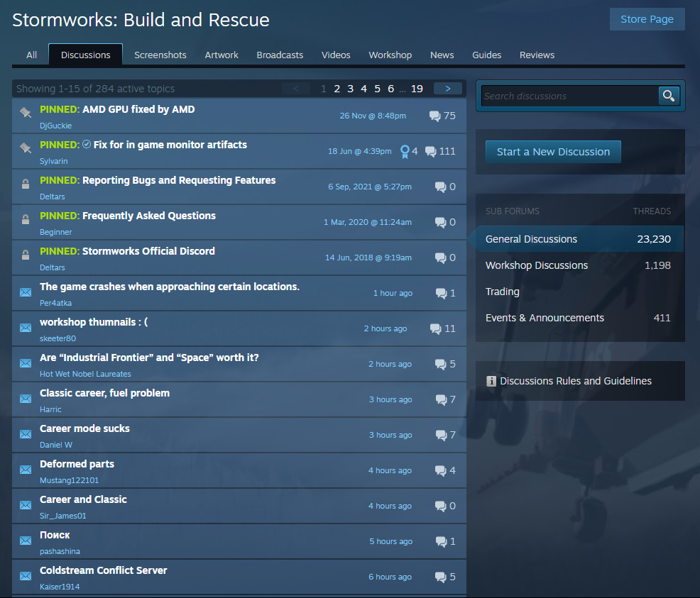
Task: Click answered checkmark icon in monitor artifacts title
Action: click(87, 144)
